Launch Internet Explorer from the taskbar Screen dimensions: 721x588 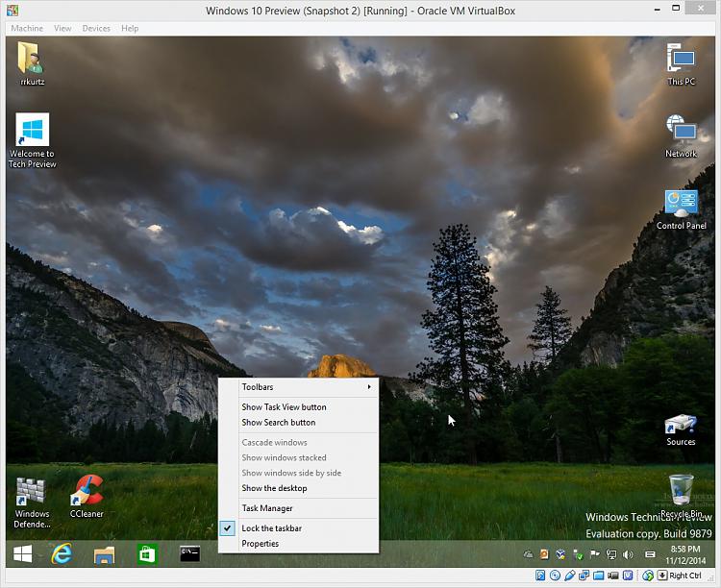[62, 554]
